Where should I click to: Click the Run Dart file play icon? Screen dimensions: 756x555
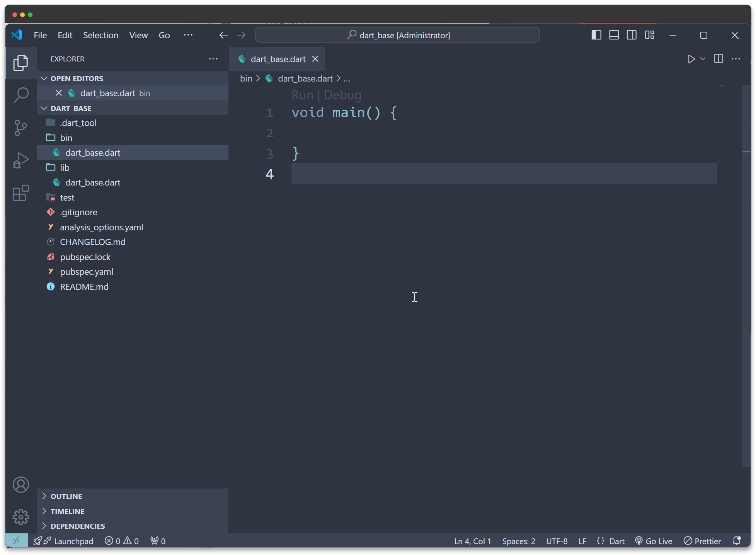[691, 59]
